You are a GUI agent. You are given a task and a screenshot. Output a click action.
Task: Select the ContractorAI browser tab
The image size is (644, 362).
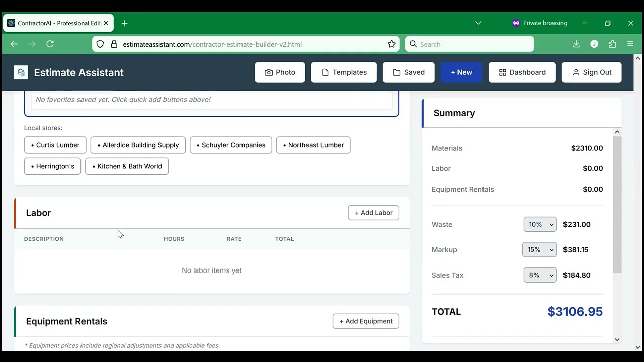pos(58,23)
